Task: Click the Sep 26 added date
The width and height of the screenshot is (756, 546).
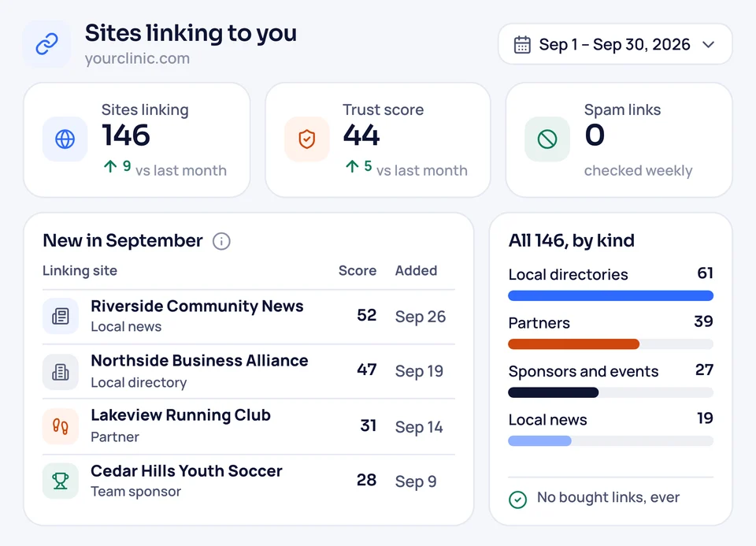Action: tap(421, 317)
